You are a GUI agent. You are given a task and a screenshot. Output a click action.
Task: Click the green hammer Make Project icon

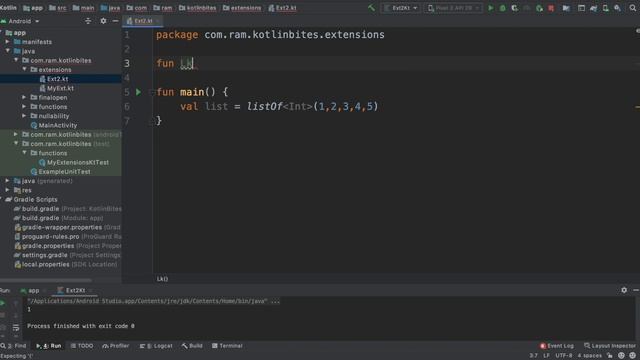371,8
